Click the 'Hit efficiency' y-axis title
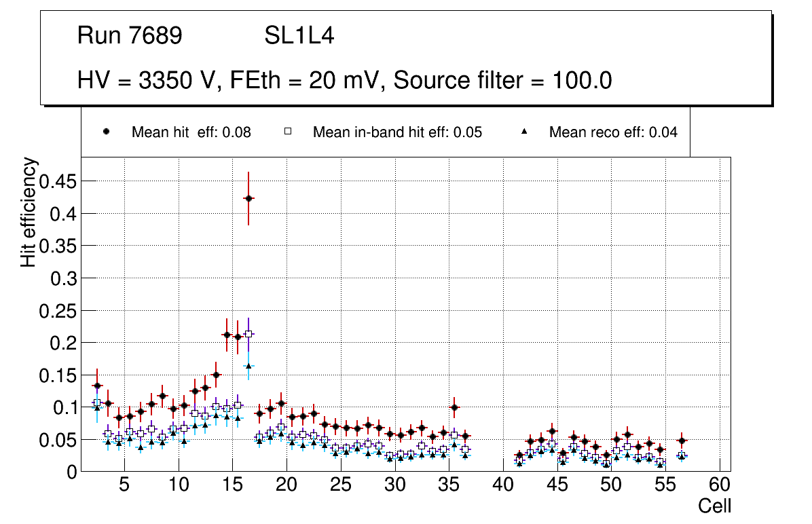Image resolution: width=812 pixels, height=524 pixels. [29, 212]
